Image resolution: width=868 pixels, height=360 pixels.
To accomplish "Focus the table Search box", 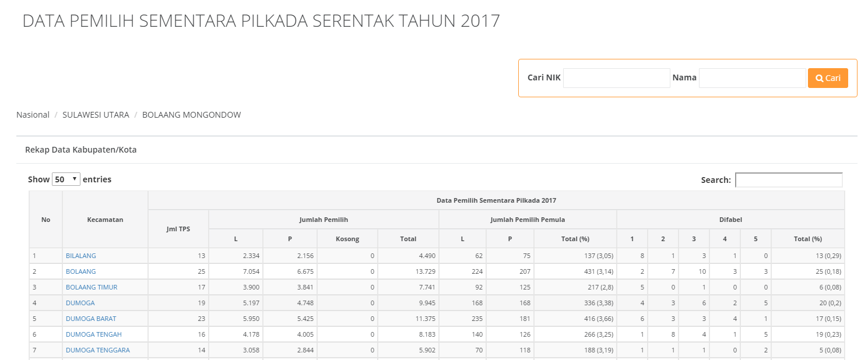I will tap(788, 180).
